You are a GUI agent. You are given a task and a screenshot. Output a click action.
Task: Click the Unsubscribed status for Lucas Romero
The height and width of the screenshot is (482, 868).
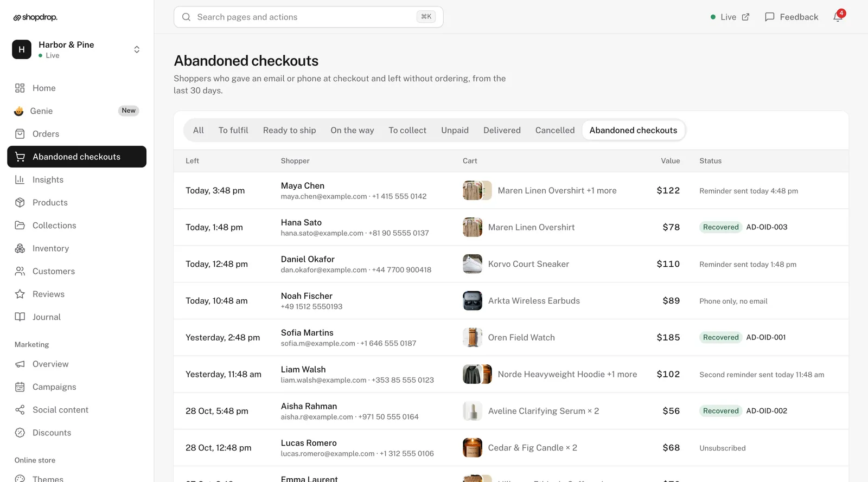[723, 448]
